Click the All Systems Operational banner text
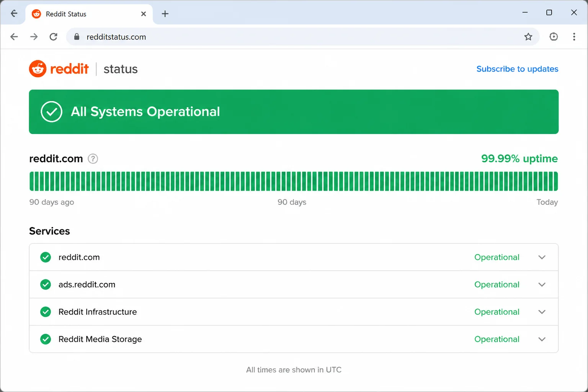 145,111
